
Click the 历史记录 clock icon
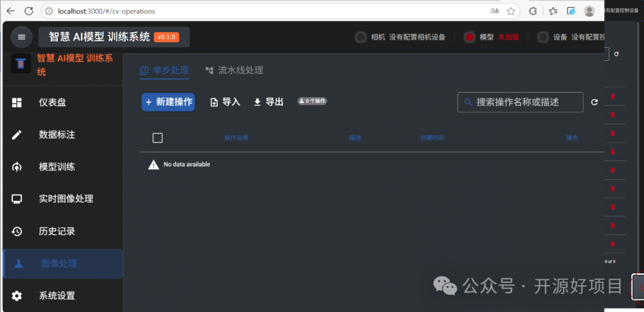17,231
